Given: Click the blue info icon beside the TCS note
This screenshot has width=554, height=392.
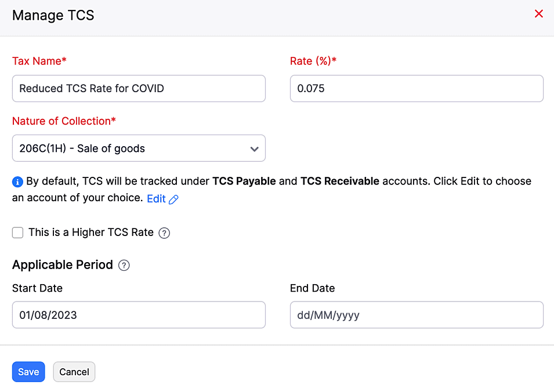Looking at the screenshot, I should [17, 181].
